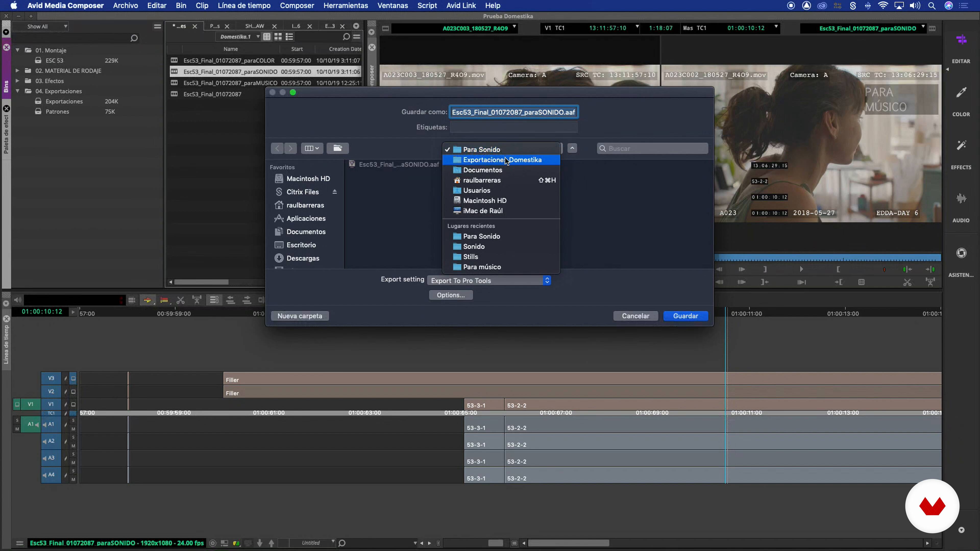Switch bin to script view icon

pos(289,37)
